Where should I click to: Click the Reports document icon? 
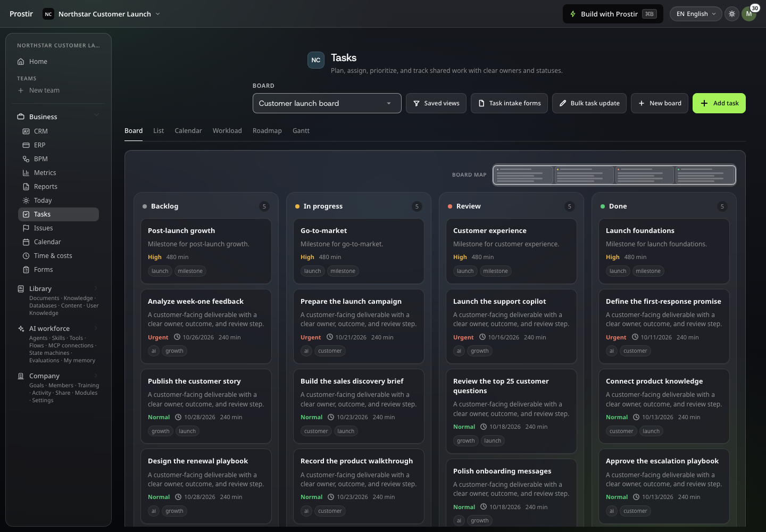(26, 187)
